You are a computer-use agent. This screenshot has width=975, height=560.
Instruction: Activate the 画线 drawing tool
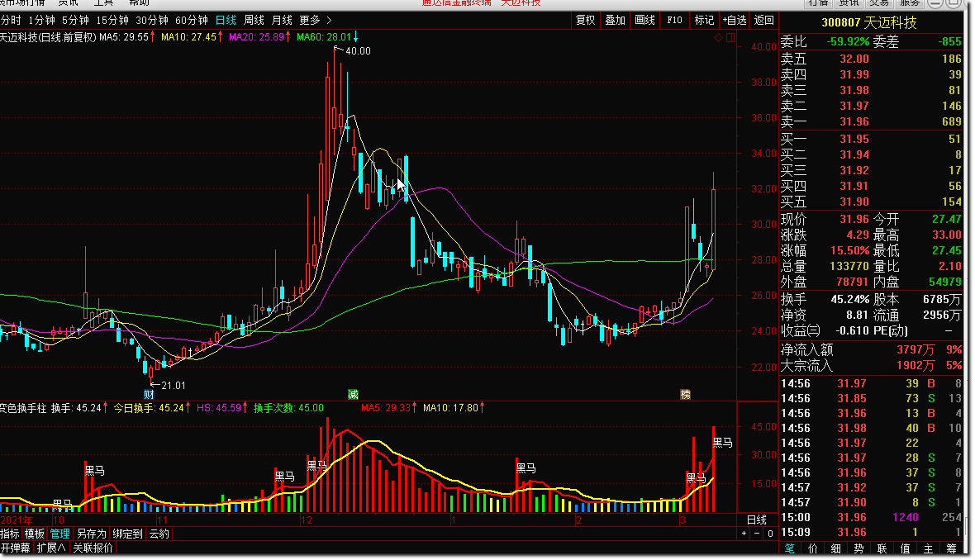pyautogui.click(x=644, y=21)
